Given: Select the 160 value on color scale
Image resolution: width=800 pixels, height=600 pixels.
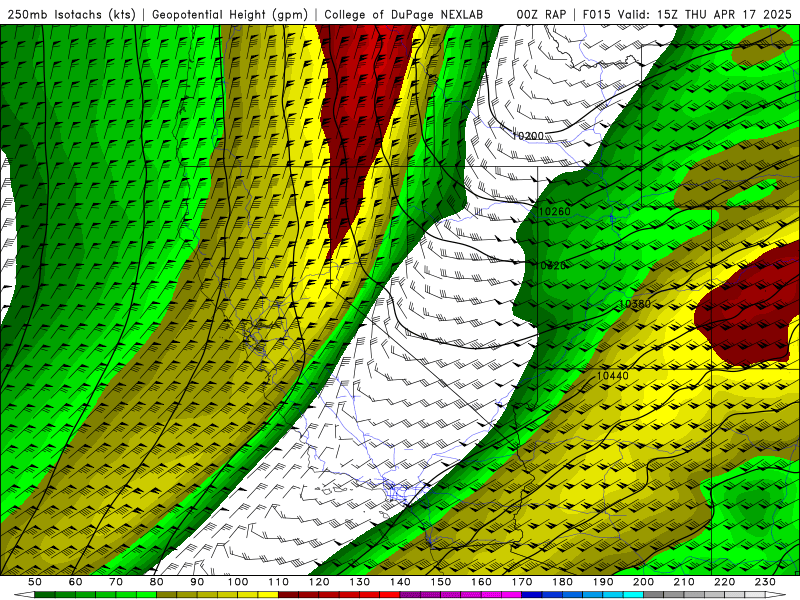Looking at the screenshot, I should pyautogui.click(x=481, y=582).
